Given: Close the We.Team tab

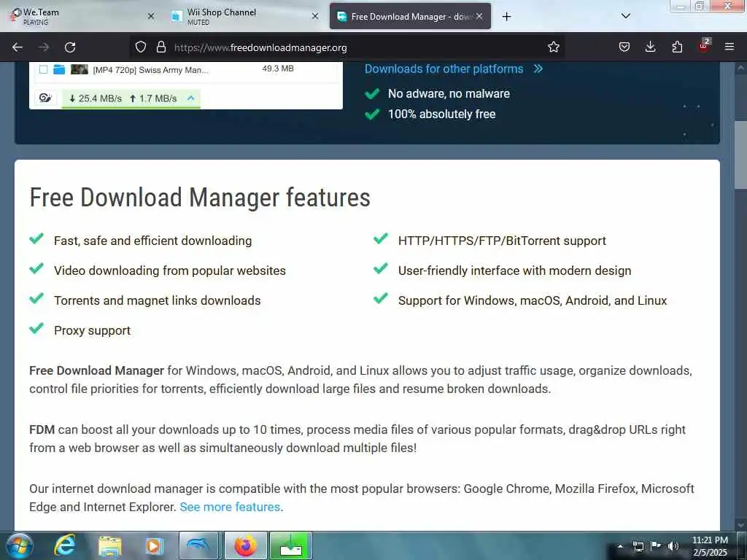Looking at the screenshot, I should pyautogui.click(x=150, y=16).
